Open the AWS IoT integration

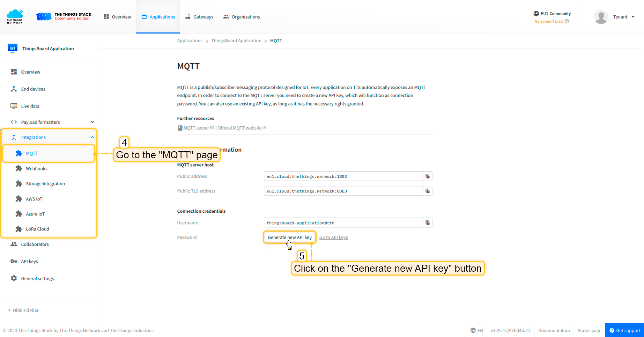tap(34, 198)
